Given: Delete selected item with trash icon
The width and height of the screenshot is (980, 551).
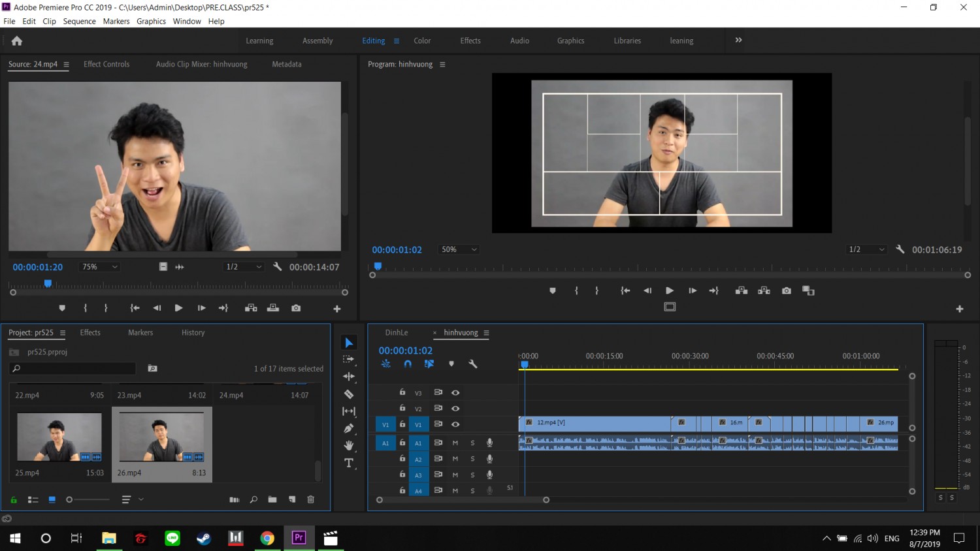Looking at the screenshot, I should (311, 499).
